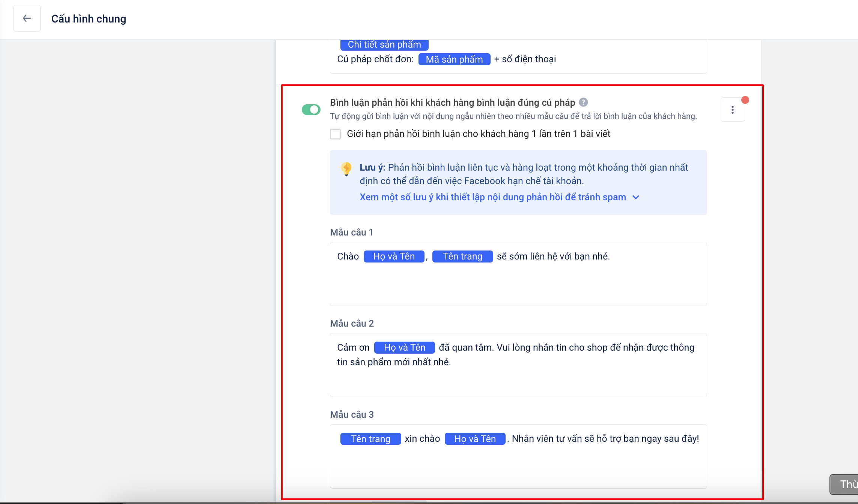Select the Họ và Tên tag in Mẫu câu 1
This screenshot has width=858, height=504.
coord(394,256)
